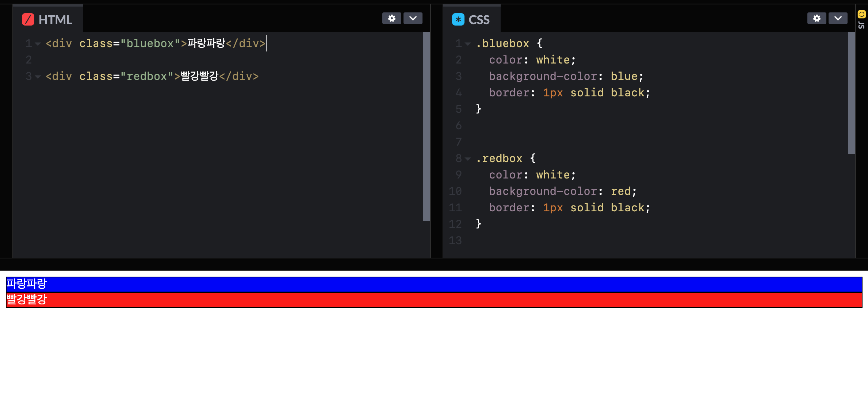The height and width of the screenshot is (396, 868).
Task: Open CSS editor settings gear
Action: coord(817,18)
